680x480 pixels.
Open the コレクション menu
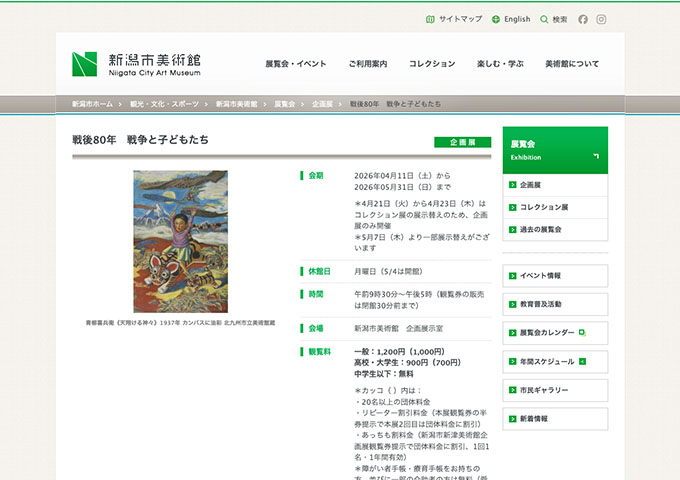432,64
